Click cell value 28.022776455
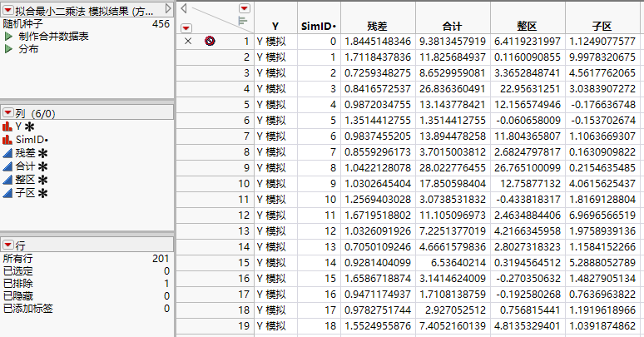The image size is (644, 337). pyautogui.click(x=453, y=168)
